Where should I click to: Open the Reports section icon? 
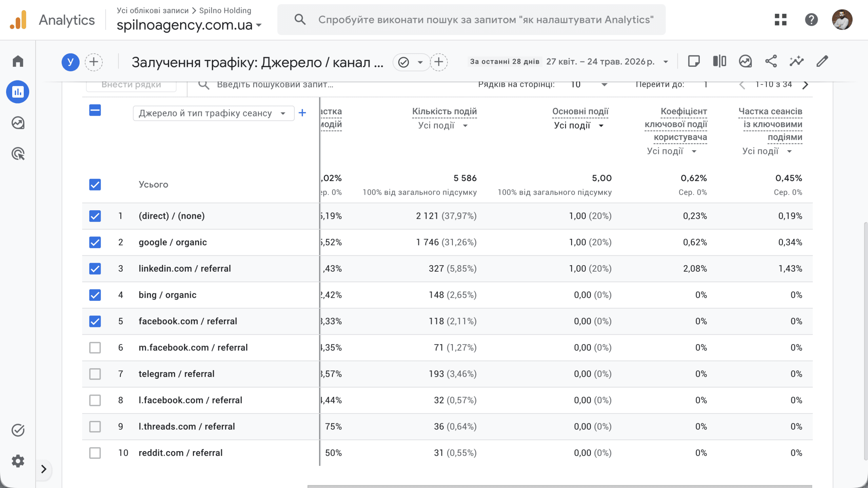click(x=18, y=92)
